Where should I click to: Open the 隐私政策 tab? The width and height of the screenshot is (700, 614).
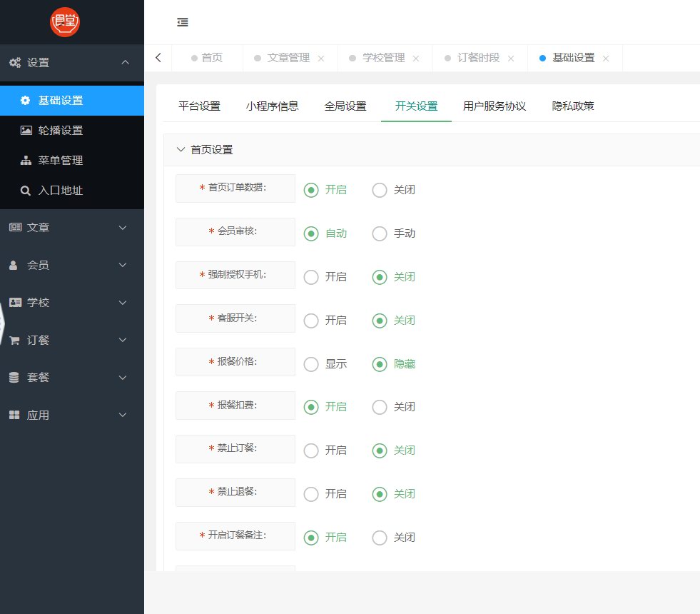pos(573,106)
